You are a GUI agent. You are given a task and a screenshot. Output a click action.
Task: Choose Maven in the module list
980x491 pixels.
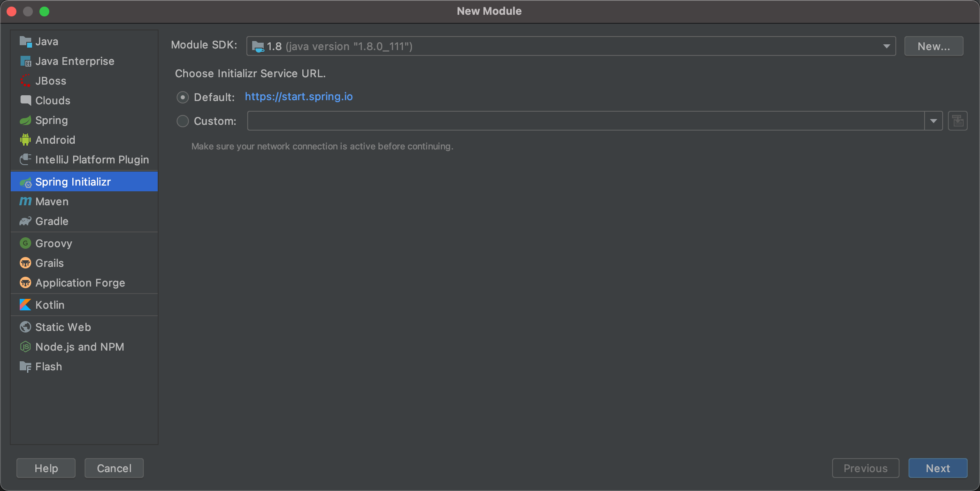pyautogui.click(x=84, y=202)
